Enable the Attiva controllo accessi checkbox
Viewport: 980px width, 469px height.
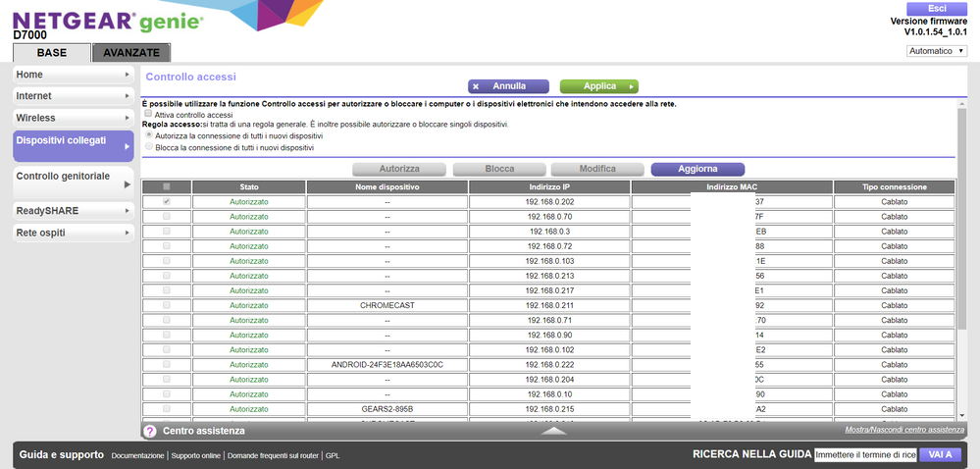tap(149, 115)
